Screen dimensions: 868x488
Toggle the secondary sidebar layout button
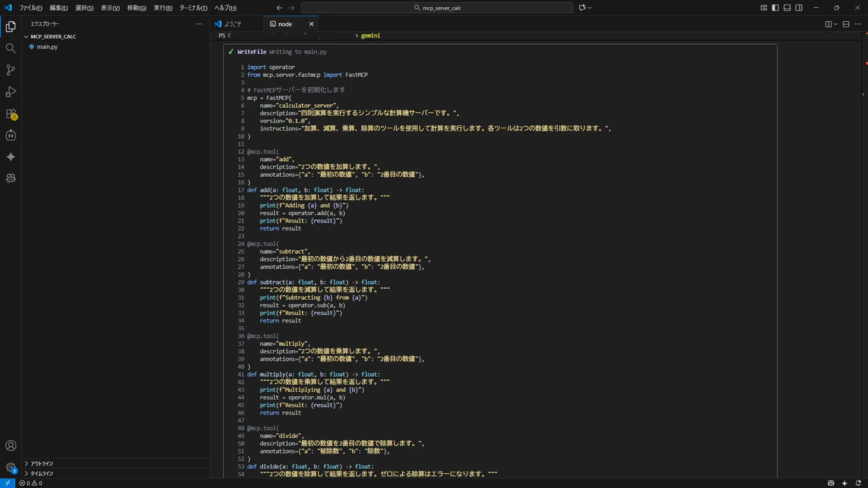pos(799,8)
